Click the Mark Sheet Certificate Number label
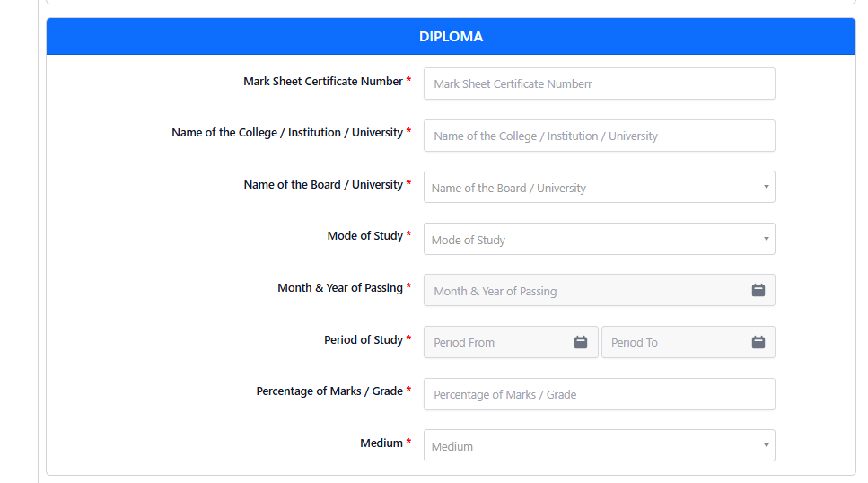 323,82
